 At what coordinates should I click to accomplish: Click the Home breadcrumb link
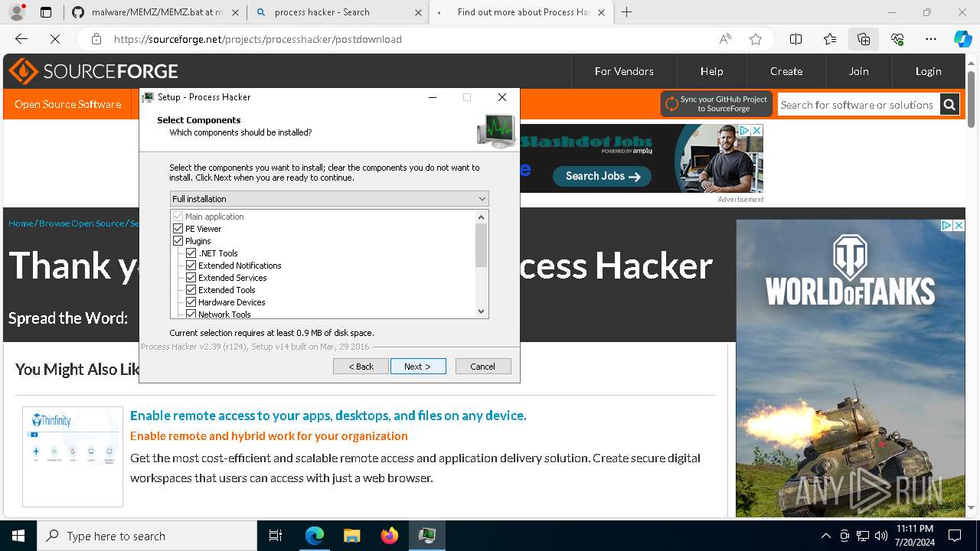21,223
